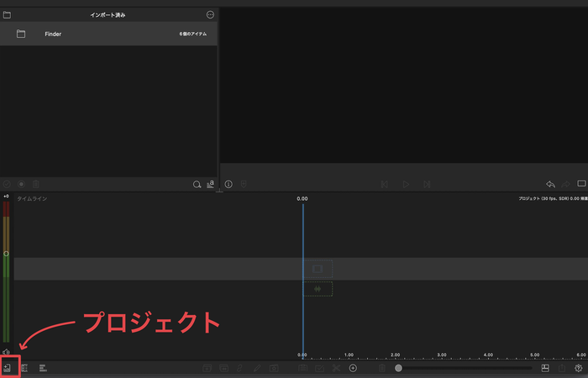Select the scissors split tool
The height and width of the screenshot is (378, 588).
tap(335, 368)
